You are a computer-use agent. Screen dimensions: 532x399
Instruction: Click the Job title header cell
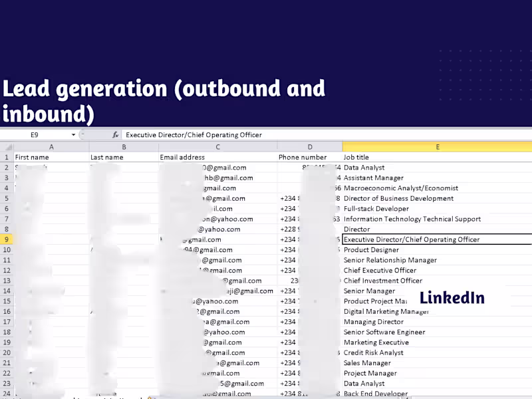438,157
